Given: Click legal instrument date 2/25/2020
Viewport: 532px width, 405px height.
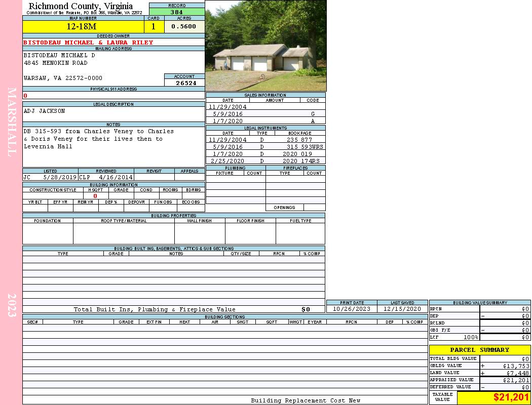Looking at the screenshot, I should tap(227, 161).
